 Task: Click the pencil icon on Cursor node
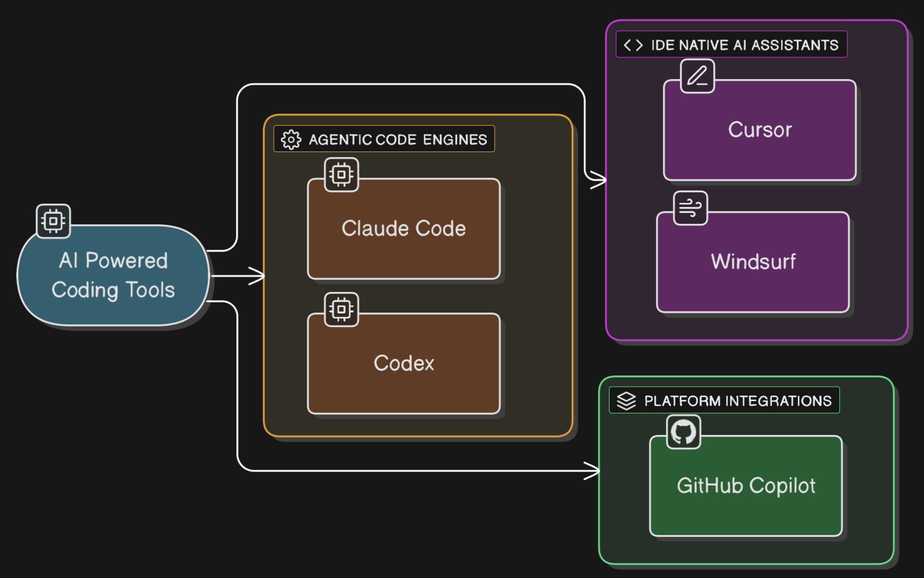pyautogui.click(x=697, y=76)
